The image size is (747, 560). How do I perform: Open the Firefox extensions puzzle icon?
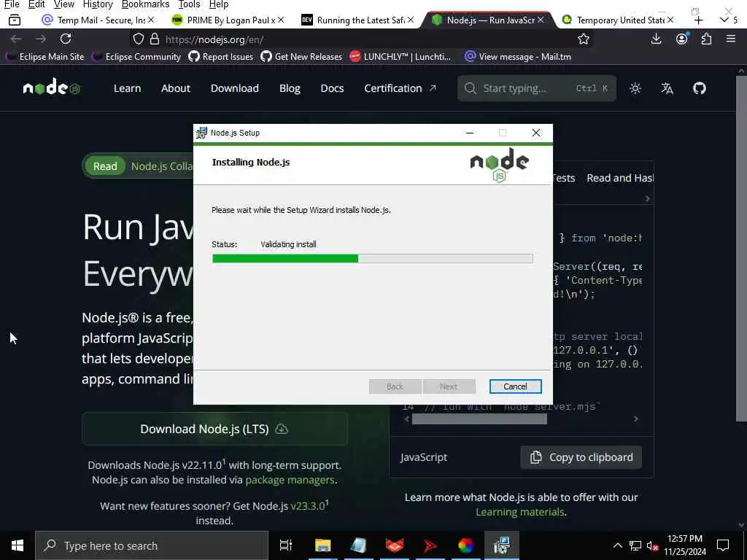(706, 39)
